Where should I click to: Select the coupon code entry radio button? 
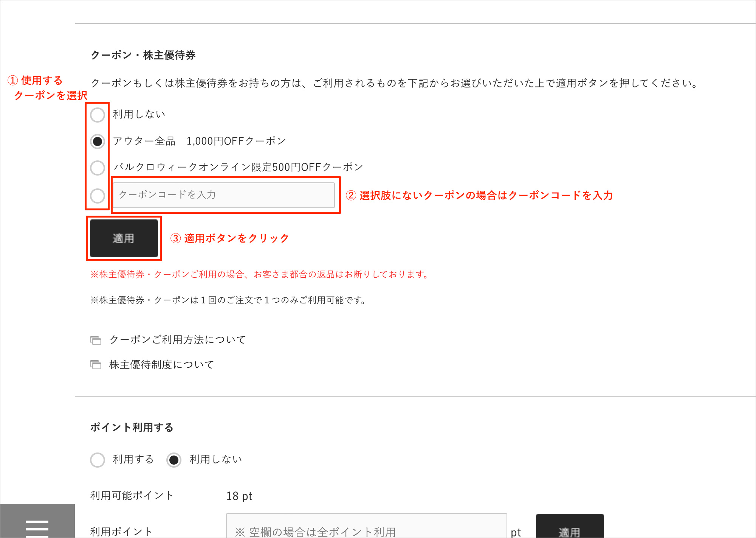[98, 196]
